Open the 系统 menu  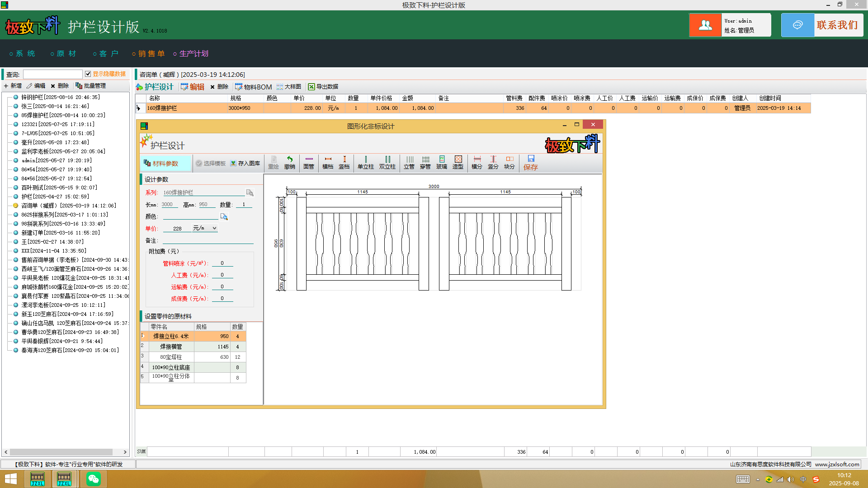22,54
